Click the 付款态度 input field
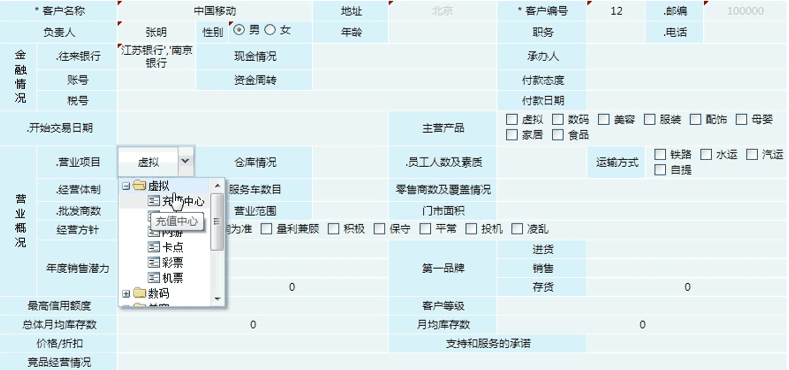 (x=687, y=80)
